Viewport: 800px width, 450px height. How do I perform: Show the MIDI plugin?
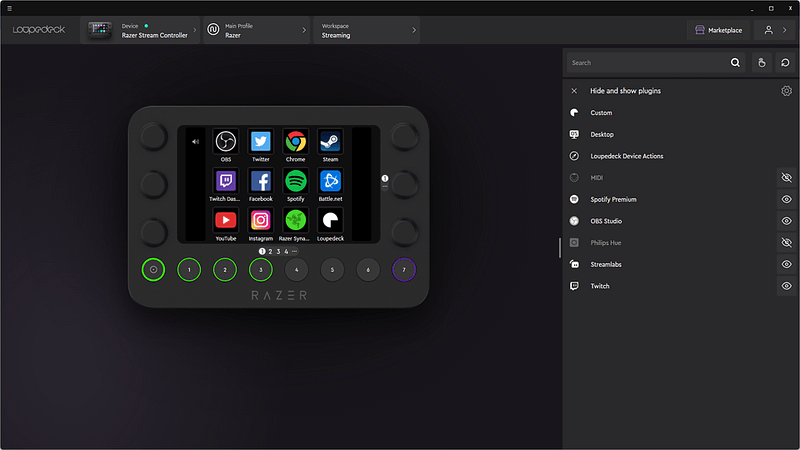786,178
